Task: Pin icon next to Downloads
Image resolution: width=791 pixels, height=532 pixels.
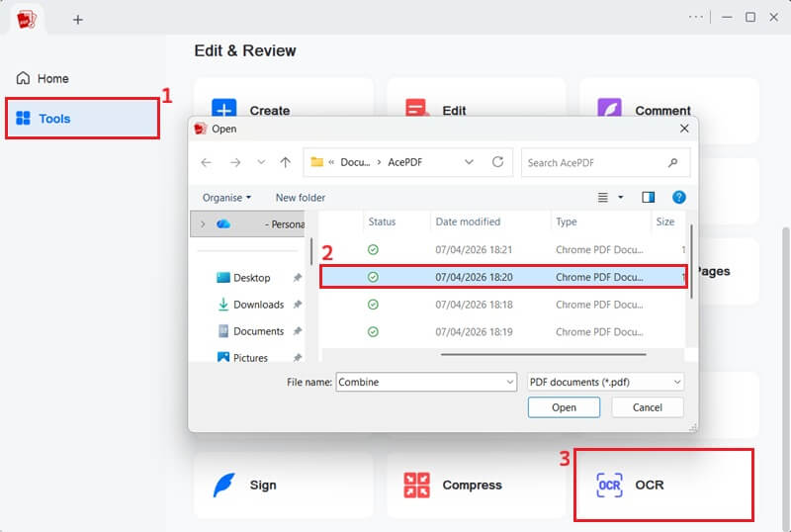Action: tap(298, 305)
